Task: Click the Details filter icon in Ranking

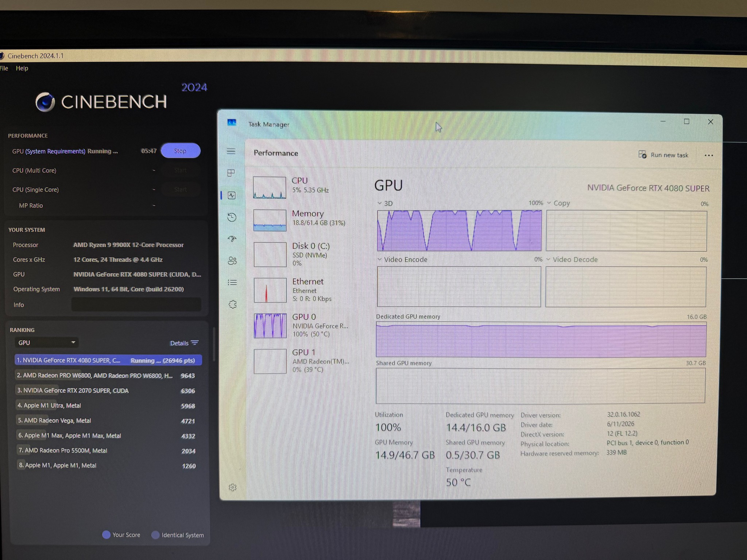Action: click(195, 343)
